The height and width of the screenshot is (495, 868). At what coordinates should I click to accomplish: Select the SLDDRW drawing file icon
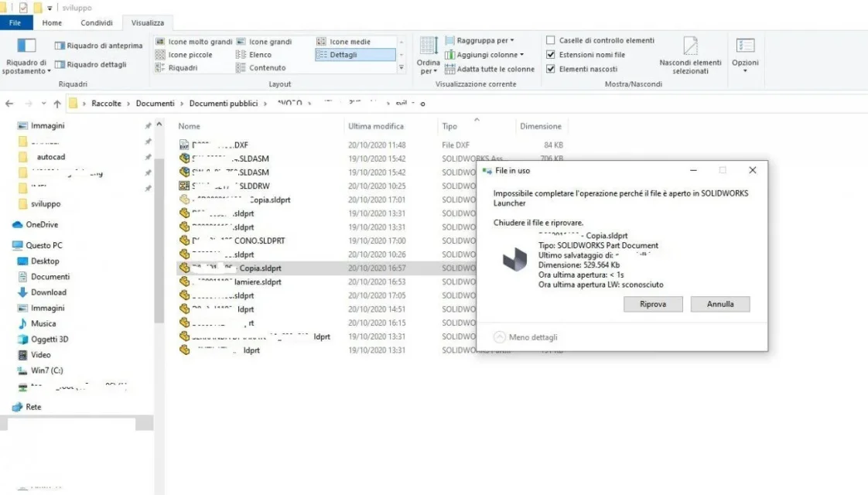[x=184, y=186]
